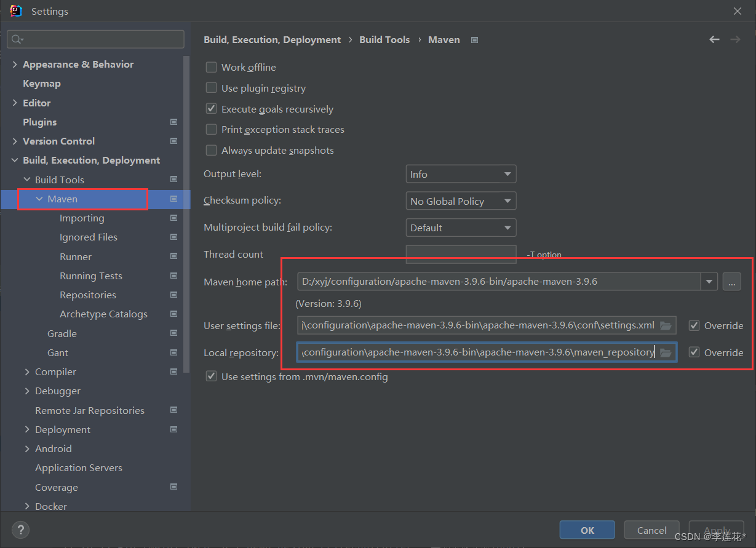Select Importing under Maven
This screenshot has height=548, width=756.
pos(82,218)
